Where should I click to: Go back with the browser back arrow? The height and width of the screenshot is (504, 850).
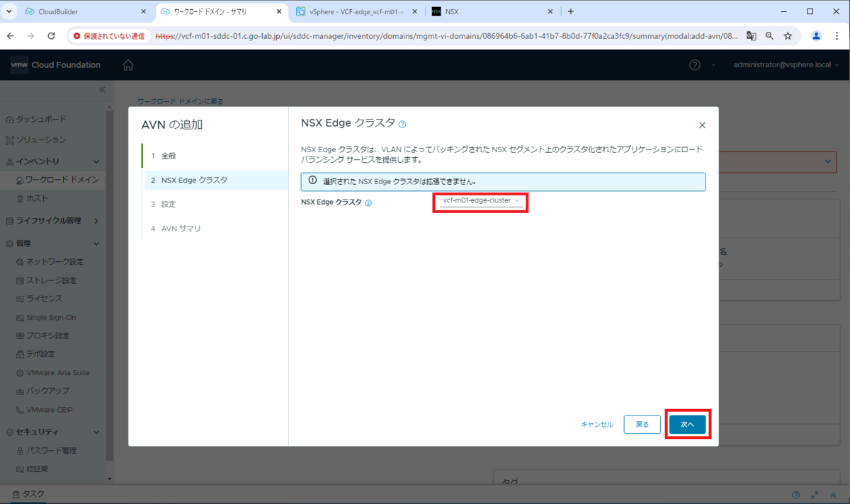[x=11, y=35]
